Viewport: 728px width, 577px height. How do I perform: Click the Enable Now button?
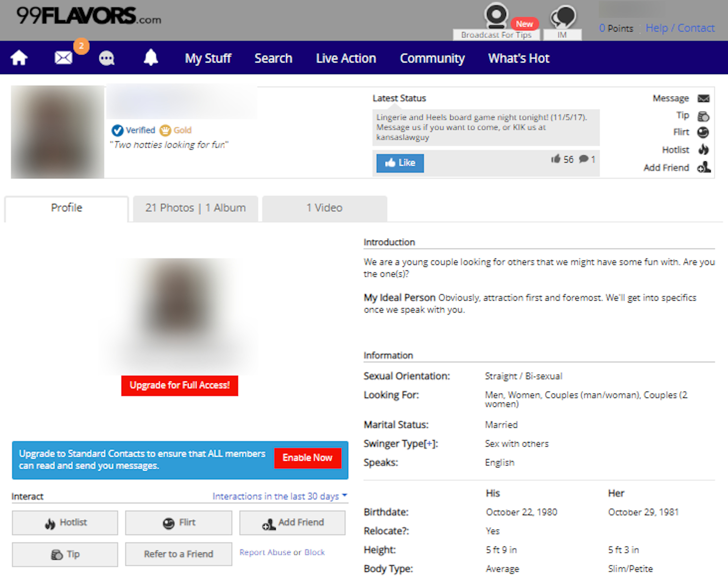(307, 458)
